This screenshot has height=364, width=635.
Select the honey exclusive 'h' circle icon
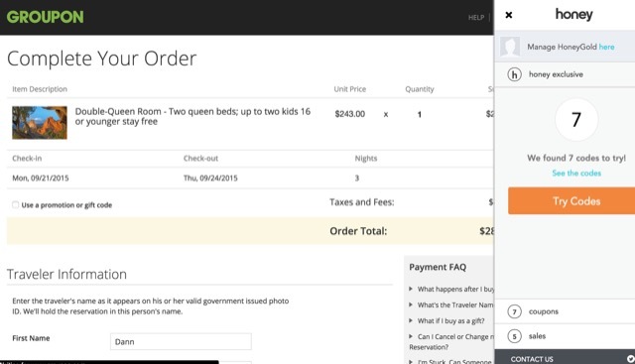coord(514,74)
